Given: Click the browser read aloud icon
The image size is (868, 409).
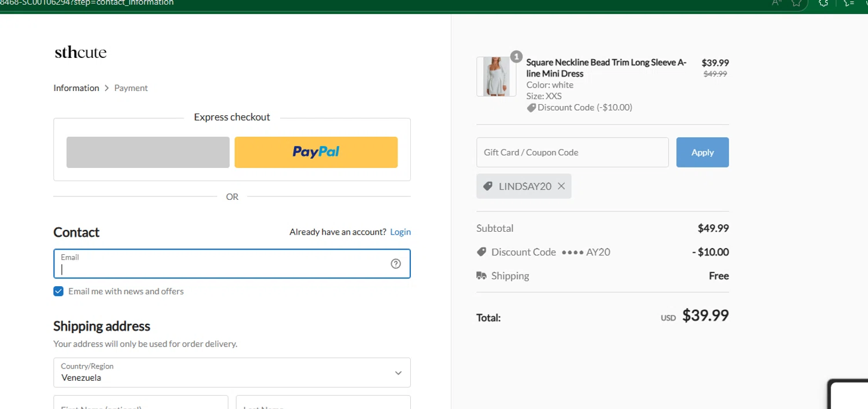Looking at the screenshot, I should (x=777, y=3).
